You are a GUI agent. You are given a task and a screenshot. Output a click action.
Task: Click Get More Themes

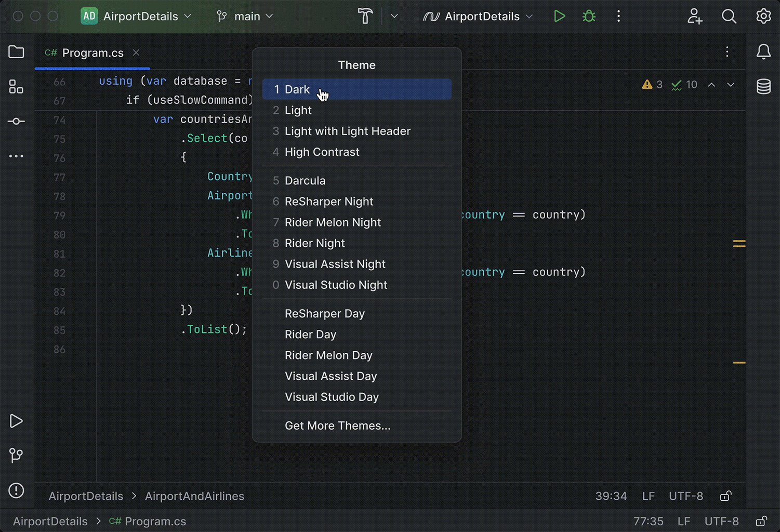pos(337,425)
